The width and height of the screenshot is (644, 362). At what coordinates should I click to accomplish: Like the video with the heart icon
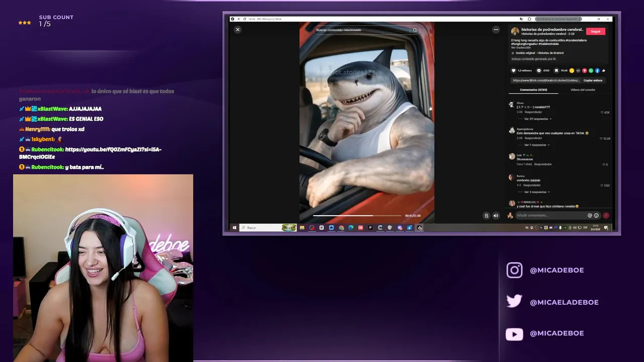(514, 70)
